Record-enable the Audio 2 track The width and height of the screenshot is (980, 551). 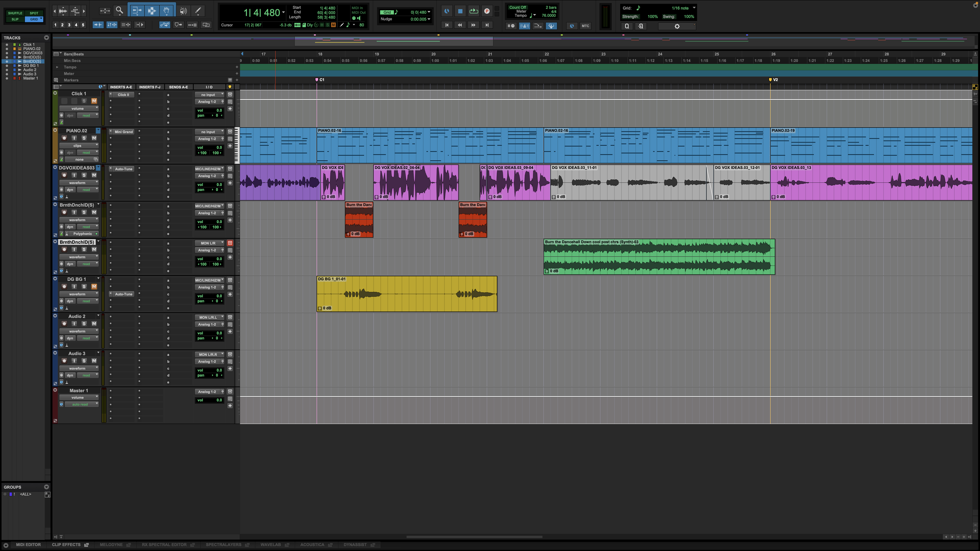pyautogui.click(x=64, y=324)
